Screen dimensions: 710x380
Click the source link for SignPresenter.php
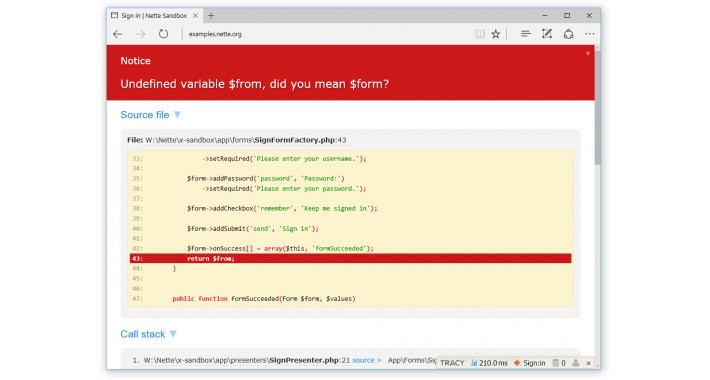tap(363, 360)
